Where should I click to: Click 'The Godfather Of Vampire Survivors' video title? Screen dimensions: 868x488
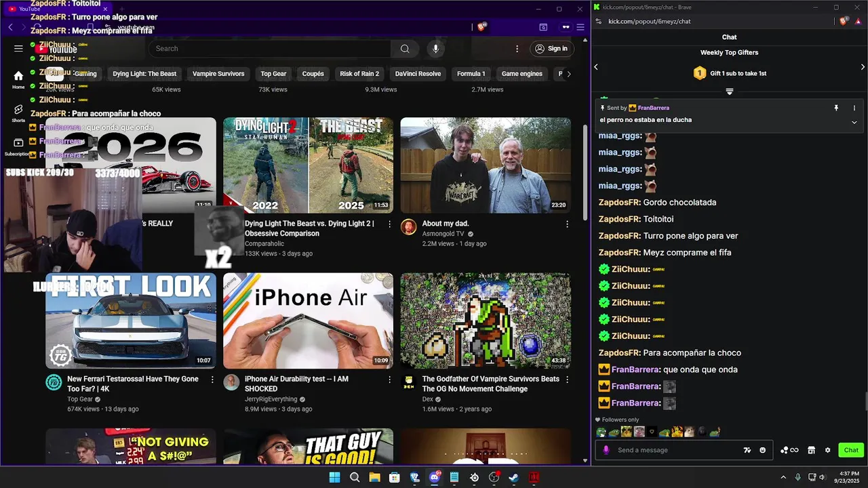[491, 384]
